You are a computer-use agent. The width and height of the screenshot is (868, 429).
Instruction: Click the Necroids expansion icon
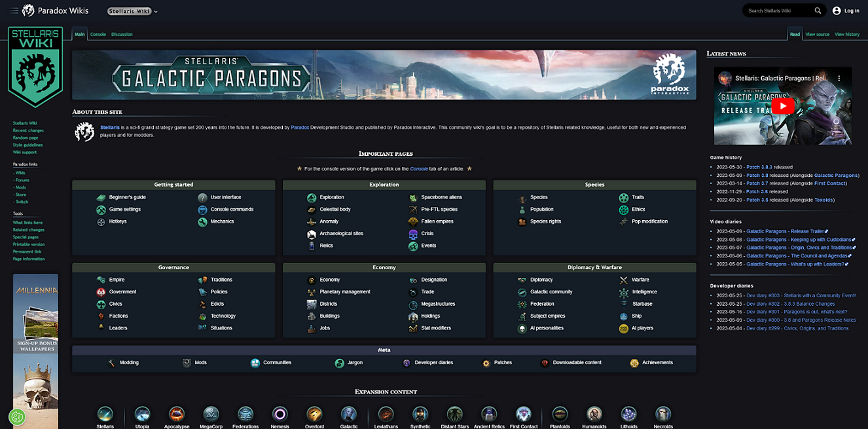click(663, 414)
